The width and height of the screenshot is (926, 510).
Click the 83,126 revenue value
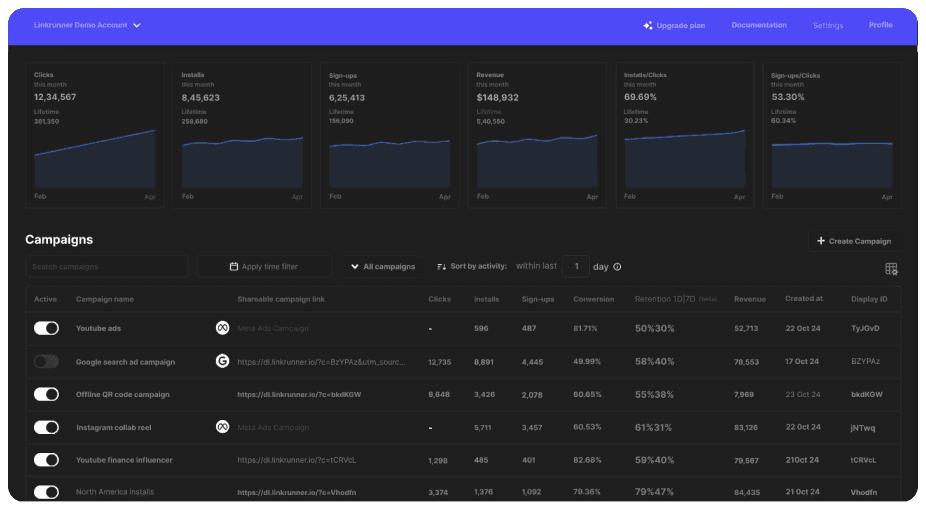tap(746, 427)
